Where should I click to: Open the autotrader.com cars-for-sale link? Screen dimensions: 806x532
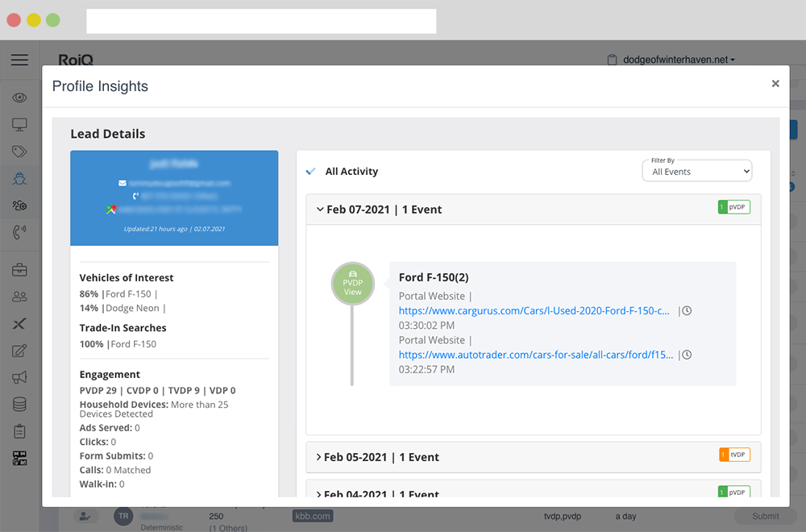[x=536, y=355]
